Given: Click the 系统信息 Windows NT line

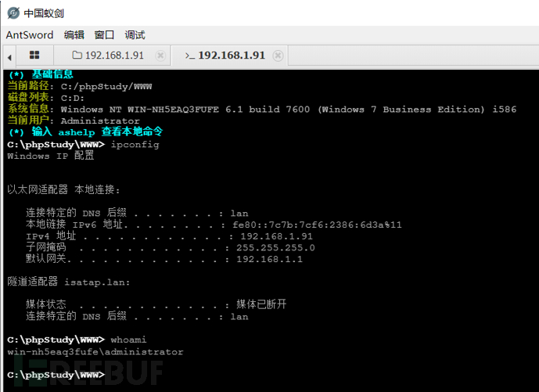Looking at the screenshot, I should [261, 109].
